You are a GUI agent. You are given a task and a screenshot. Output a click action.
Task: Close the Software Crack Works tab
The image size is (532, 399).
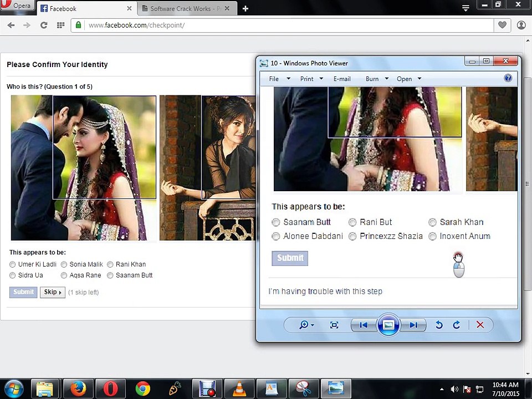pos(227,8)
